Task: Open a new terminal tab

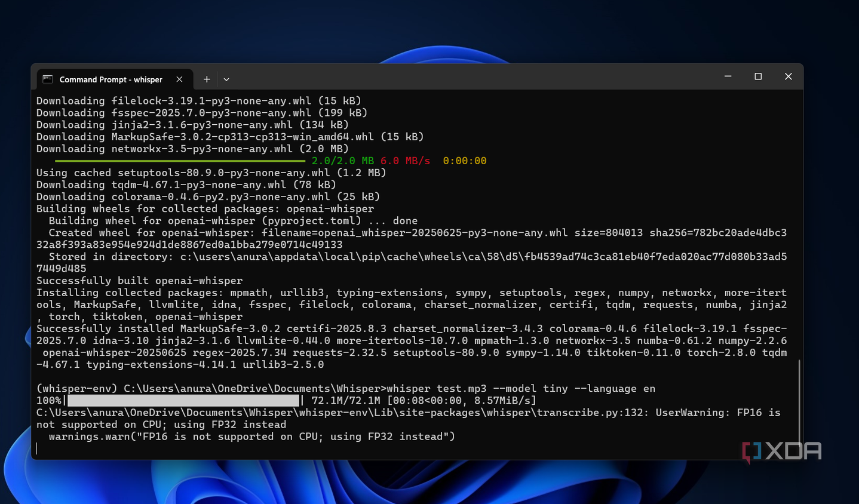Action: click(207, 79)
